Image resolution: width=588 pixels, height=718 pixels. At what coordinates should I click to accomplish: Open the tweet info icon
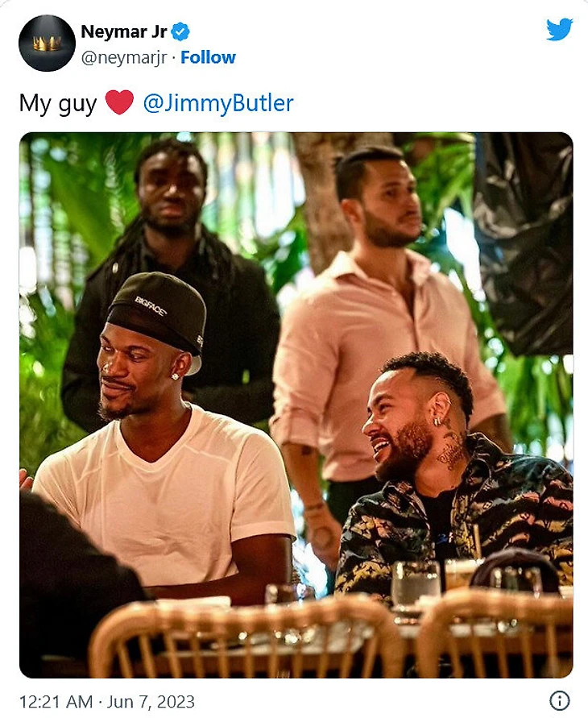pos(559,700)
